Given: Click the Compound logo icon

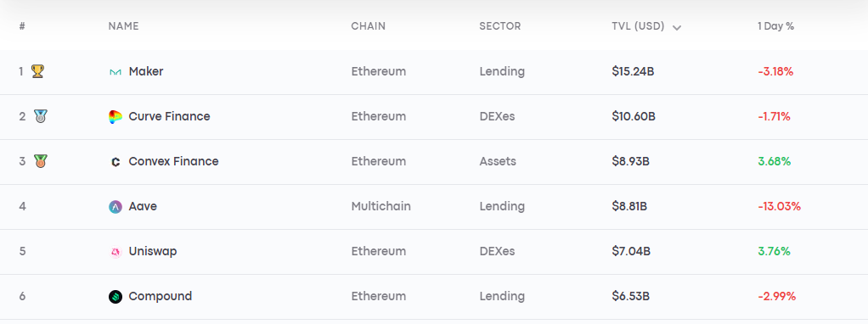Looking at the screenshot, I should [116, 297].
